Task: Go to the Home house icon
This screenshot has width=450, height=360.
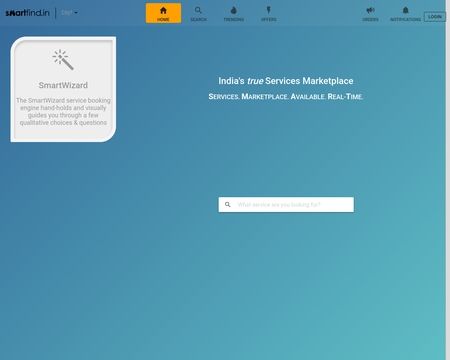Action: [x=163, y=10]
